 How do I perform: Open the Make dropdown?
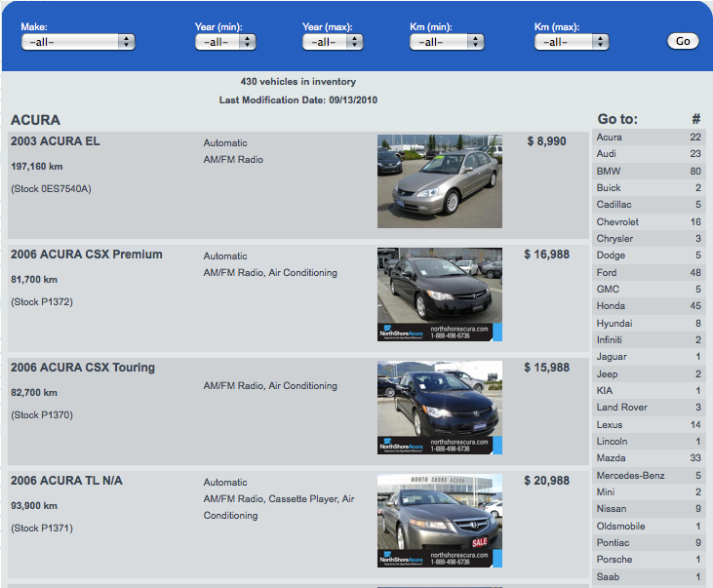pos(78,42)
